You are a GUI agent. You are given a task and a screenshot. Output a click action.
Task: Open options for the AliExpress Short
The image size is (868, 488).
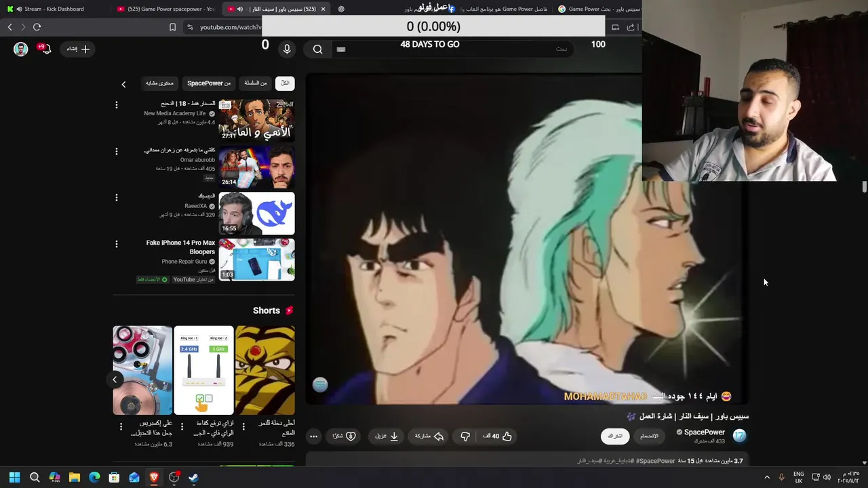pos(121,426)
